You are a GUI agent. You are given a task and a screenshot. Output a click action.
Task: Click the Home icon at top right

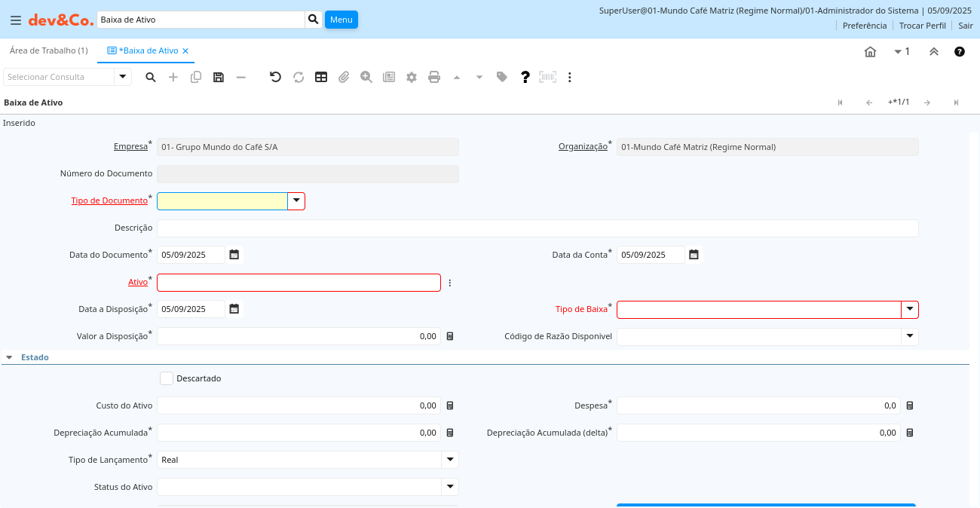870,51
